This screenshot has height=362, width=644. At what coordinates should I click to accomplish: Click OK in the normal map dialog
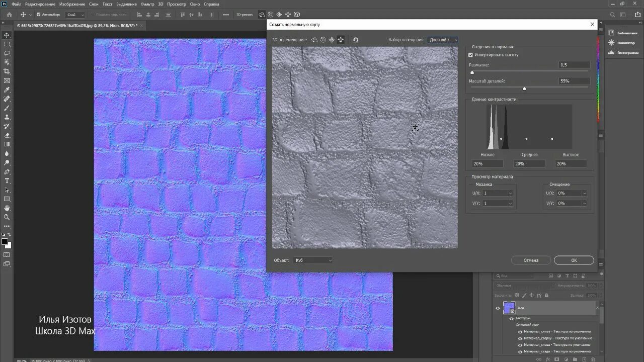(x=574, y=260)
